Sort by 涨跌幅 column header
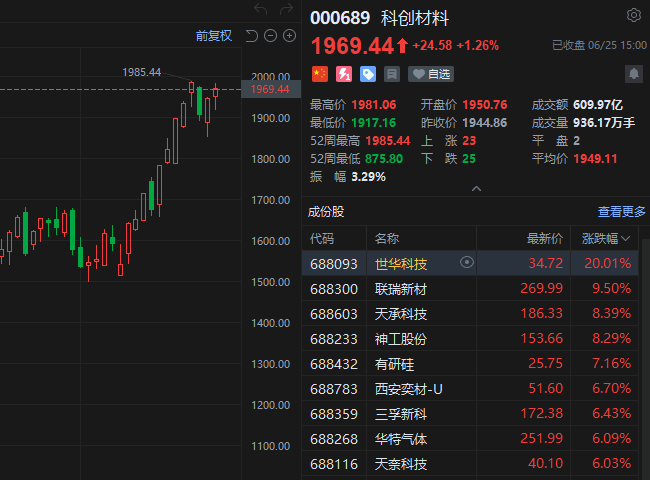The image size is (650, 480). click(x=605, y=239)
